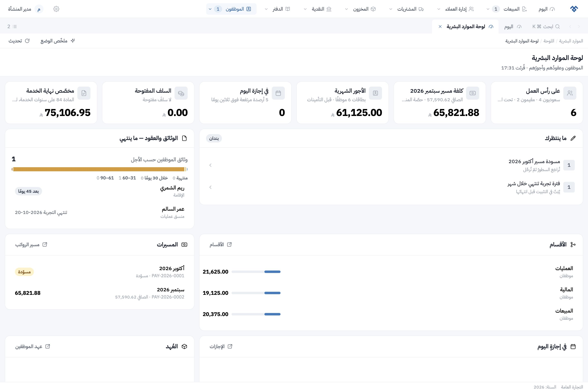Viewport: 588px width, 392px height.
Task: Open the الأقسام link in the departments panel
Action: pos(221,245)
